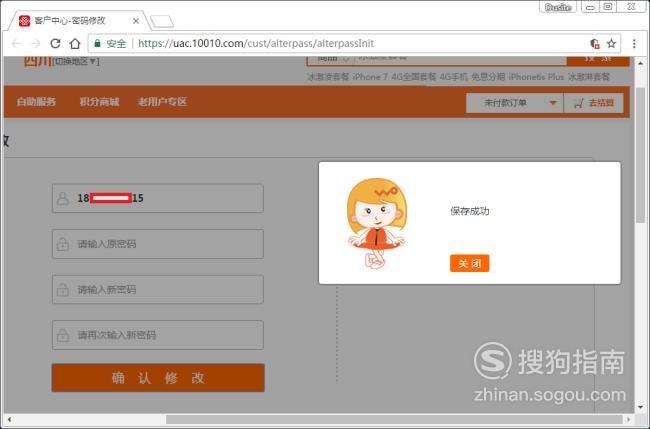Click the mascot girl image in dialog
Screen dimensions: 650x429
[376, 223]
